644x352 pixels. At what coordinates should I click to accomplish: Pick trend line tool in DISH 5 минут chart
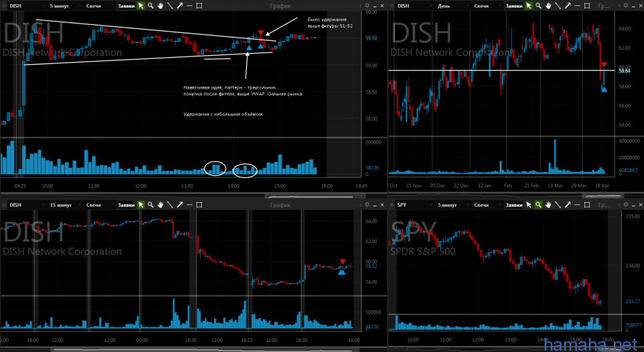click(x=170, y=6)
